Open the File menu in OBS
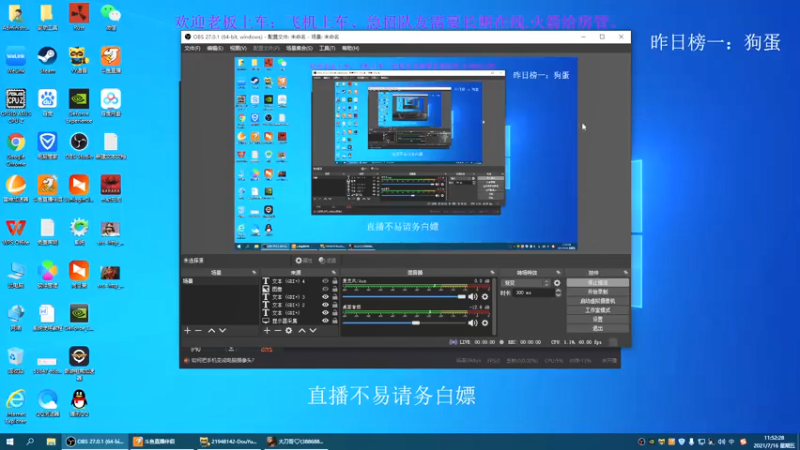Viewport: 800px width, 450px height. coord(192,48)
